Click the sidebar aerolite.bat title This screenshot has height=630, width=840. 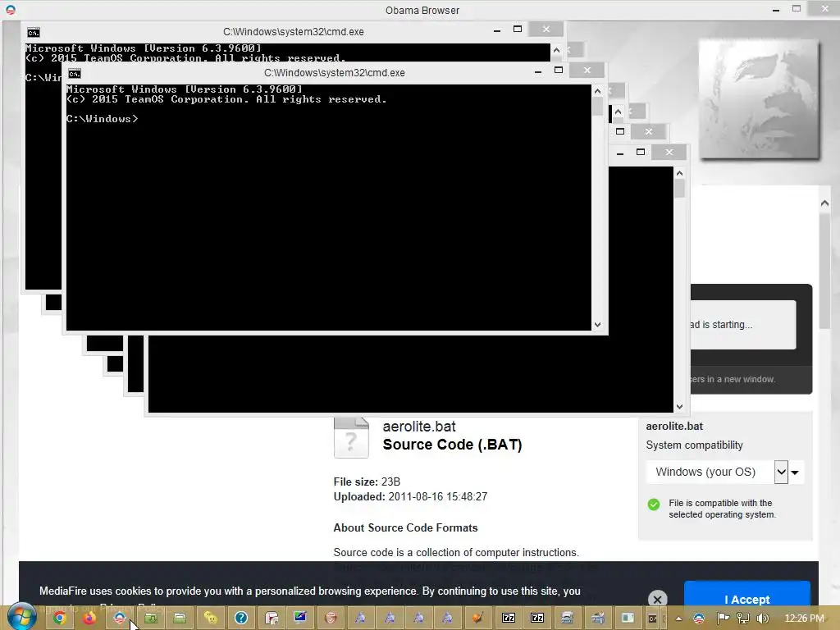pos(674,427)
